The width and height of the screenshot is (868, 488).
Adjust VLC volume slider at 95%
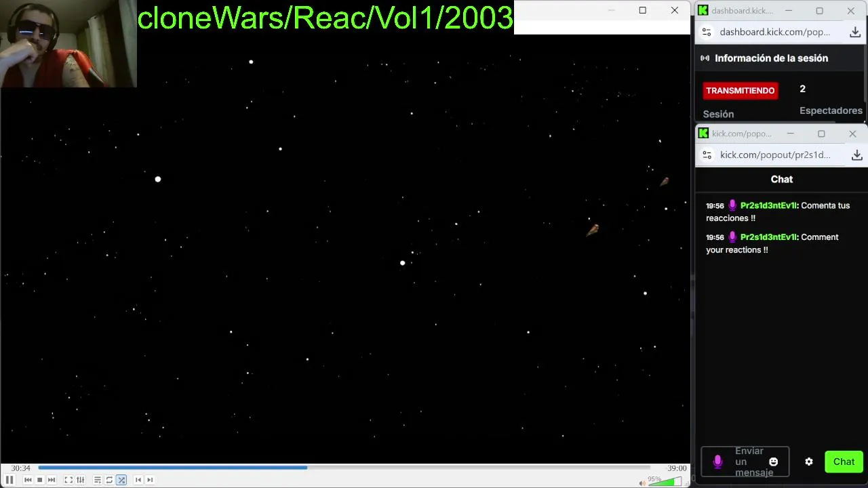(665, 482)
